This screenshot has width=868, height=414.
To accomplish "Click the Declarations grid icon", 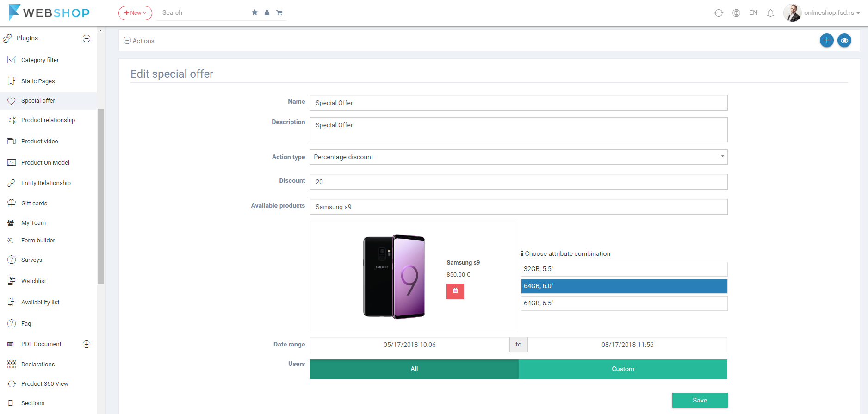I will point(12,364).
